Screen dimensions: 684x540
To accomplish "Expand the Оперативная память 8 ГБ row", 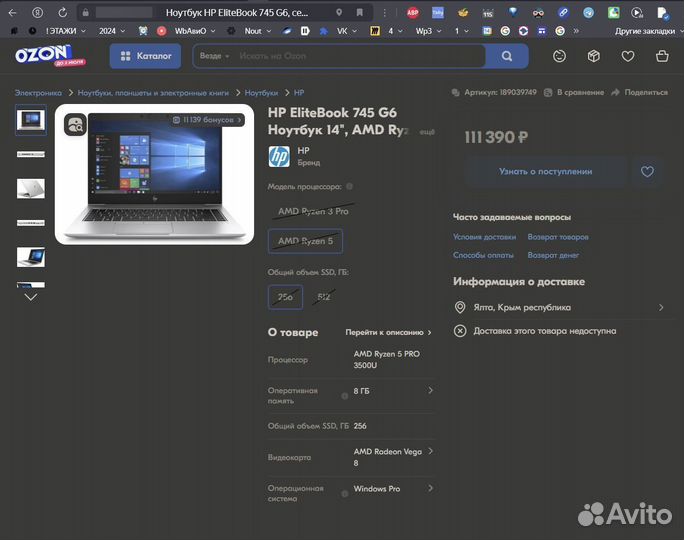I will tap(351, 395).
